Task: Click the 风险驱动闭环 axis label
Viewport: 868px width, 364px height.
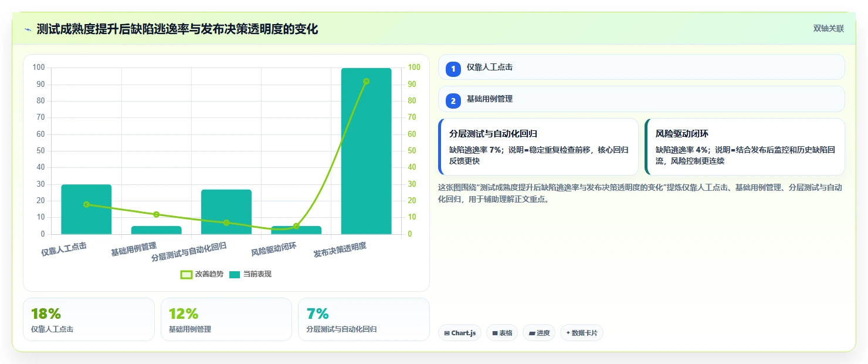Action: (274, 249)
